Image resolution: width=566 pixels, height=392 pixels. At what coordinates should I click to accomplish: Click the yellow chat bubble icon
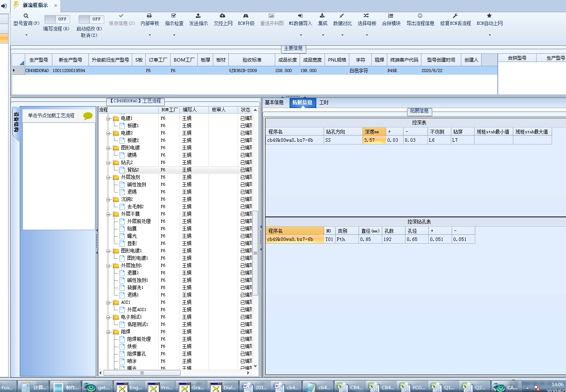pyautogui.click(x=88, y=116)
